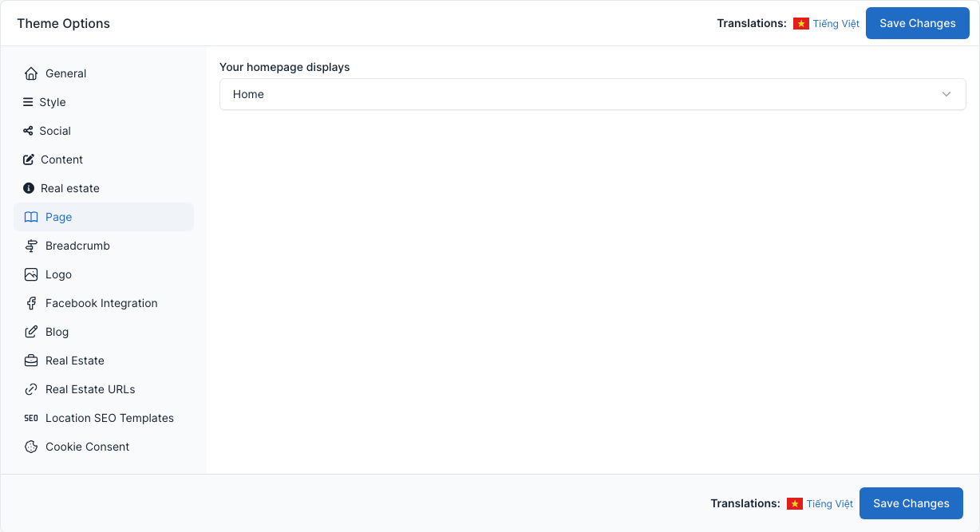
Task: Go to the Blog tab
Action: 104,332
